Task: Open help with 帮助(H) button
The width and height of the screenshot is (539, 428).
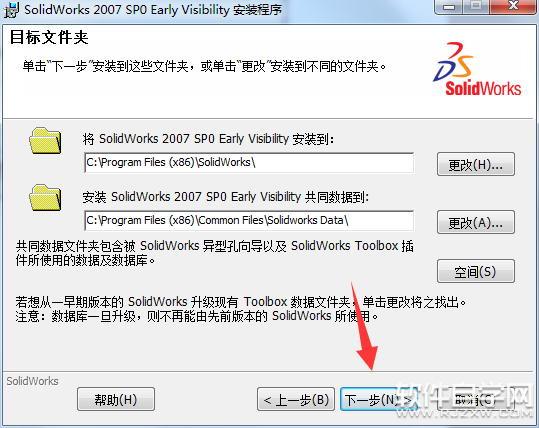Action: [116, 399]
